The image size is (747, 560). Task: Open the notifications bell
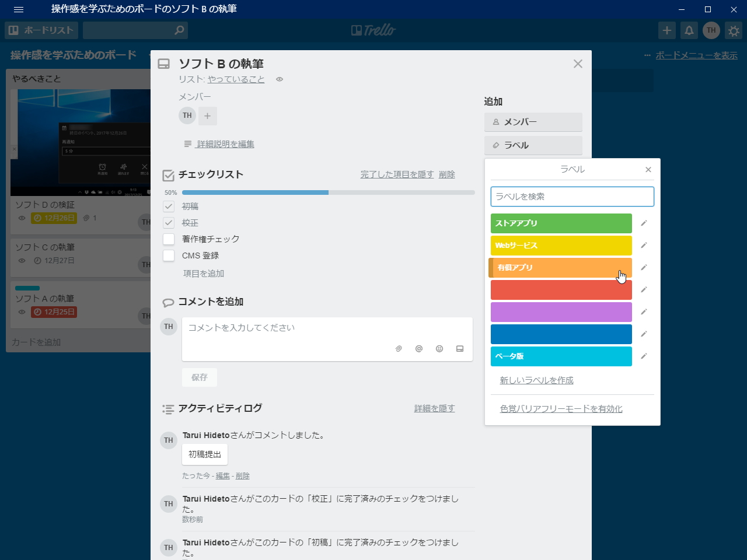pos(689,30)
